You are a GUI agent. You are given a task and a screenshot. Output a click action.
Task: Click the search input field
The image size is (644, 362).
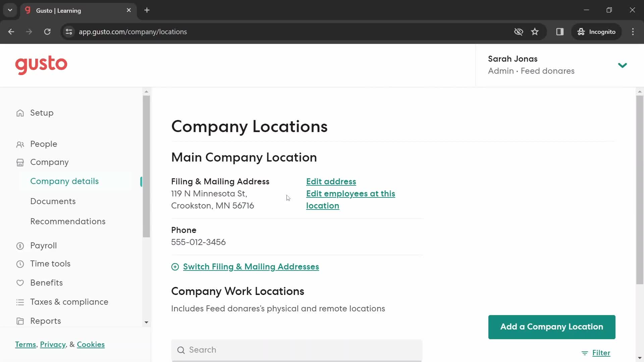297,350
